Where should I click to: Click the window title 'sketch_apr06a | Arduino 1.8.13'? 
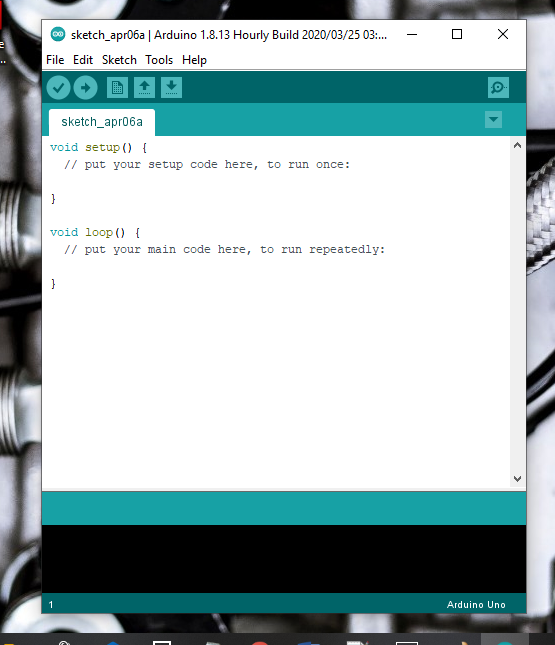pyautogui.click(x=229, y=35)
